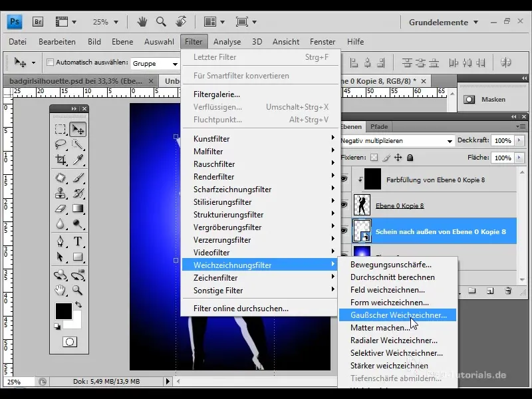Create a new layer group button
Image resolution: width=532 pixels, height=399 pixels.
(472, 291)
